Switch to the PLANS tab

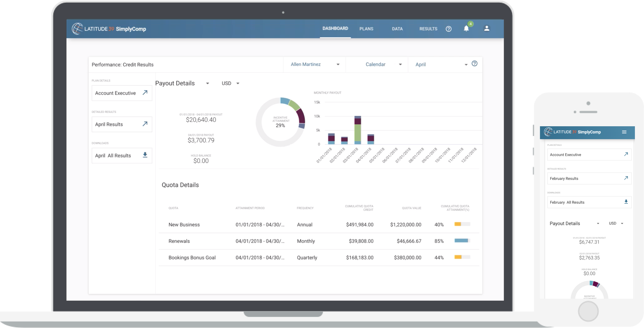[366, 29]
